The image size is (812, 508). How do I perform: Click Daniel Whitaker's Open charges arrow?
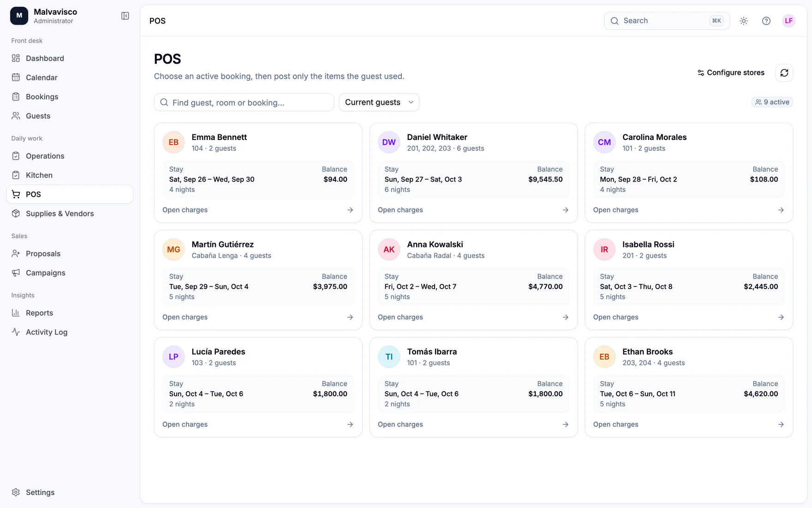(566, 210)
